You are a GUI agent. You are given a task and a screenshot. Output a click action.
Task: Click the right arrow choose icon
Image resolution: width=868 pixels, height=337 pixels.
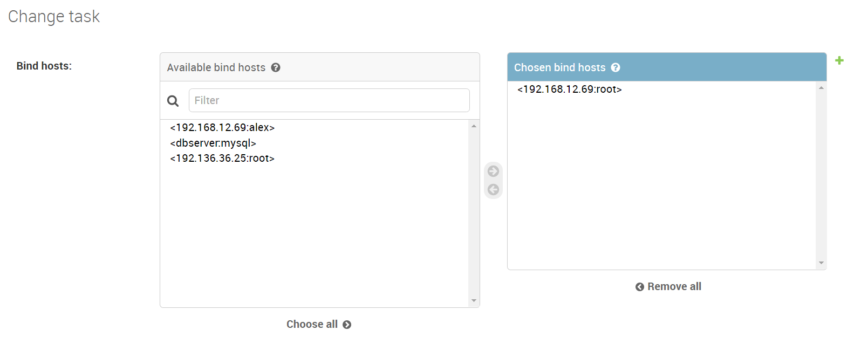click(x=493, y=171)
